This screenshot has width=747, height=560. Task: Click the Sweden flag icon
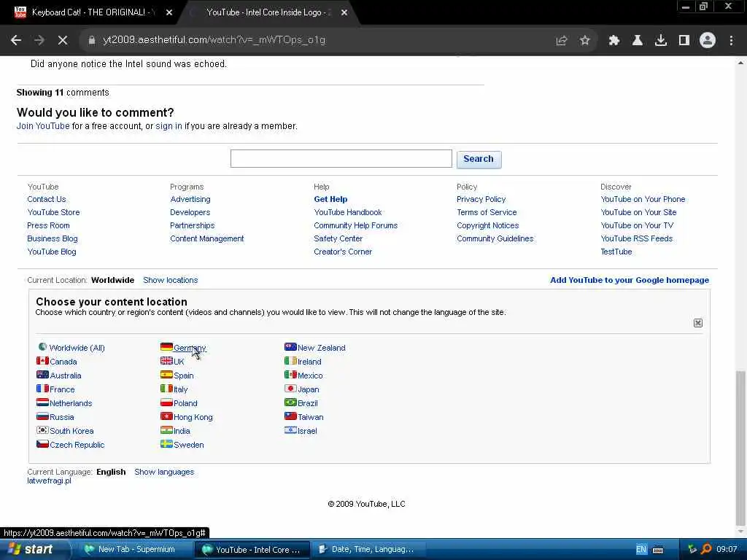pyautogui.click(x=166, y=444)
